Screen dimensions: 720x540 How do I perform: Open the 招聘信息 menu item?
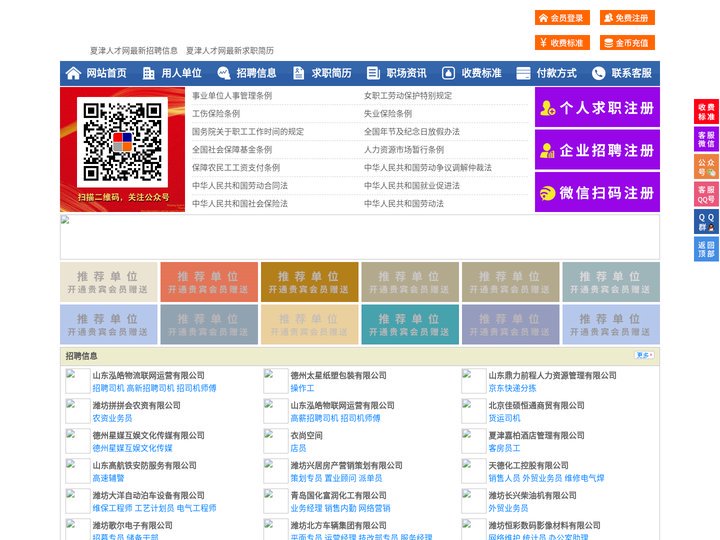[256, 73]
